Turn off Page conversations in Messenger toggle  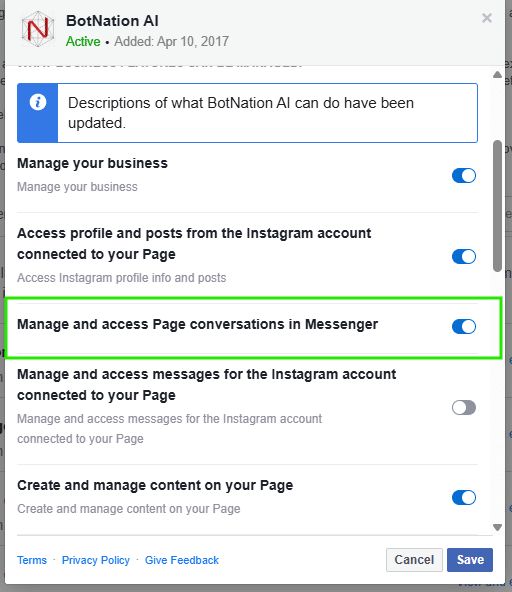pyautogui.click(x=464, y=327)
